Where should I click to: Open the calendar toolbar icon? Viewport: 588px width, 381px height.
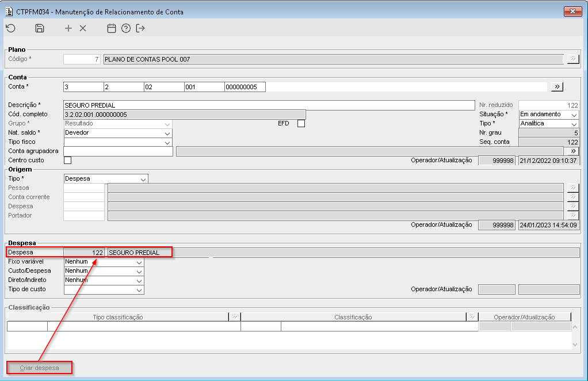click(112, 28)
